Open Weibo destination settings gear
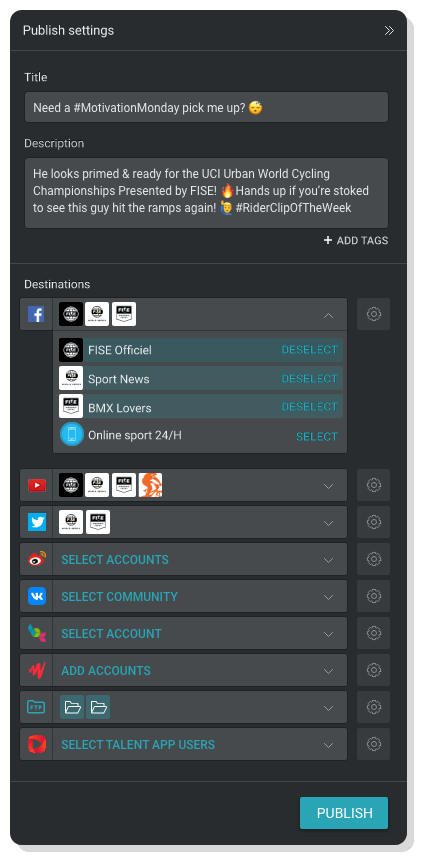 pyautogui.click(x=373, y=559)
